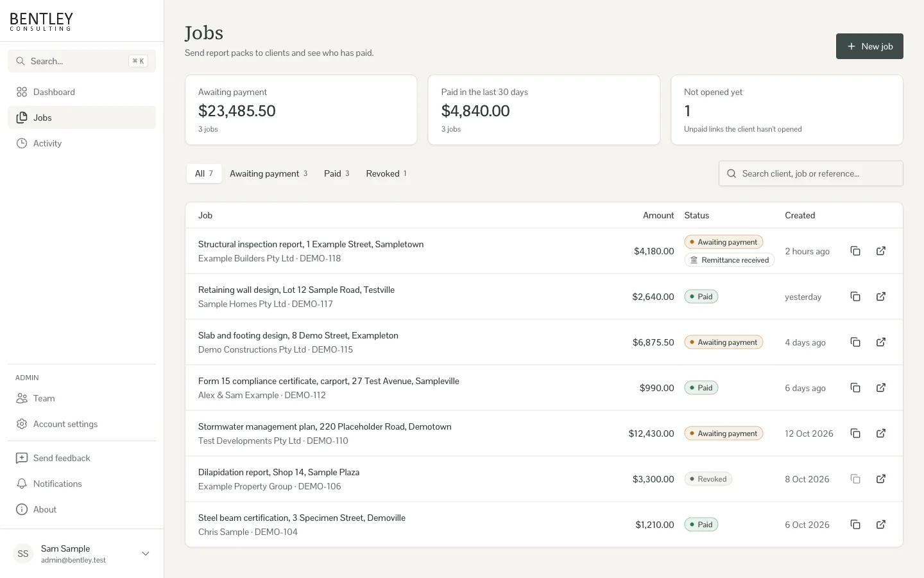Open the About page

[81, 509]
